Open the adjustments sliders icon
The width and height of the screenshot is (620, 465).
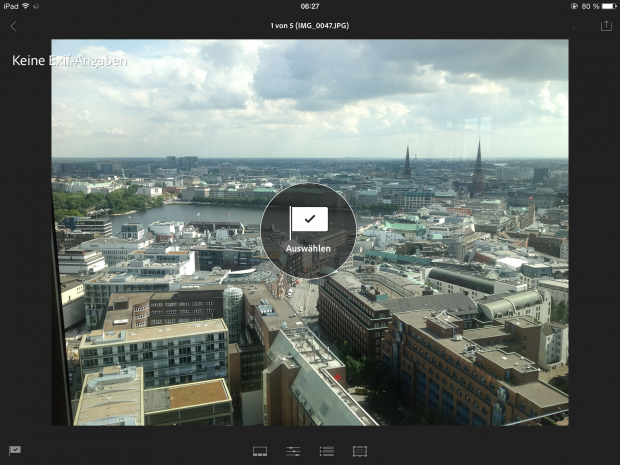coord(293,451)
